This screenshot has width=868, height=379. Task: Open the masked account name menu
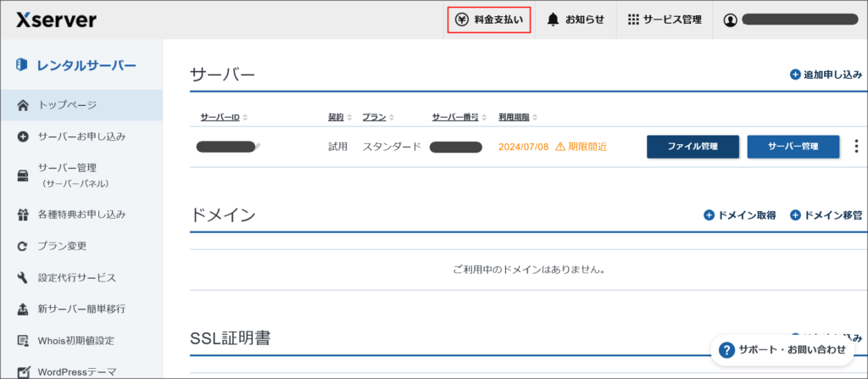pos(799,20)
